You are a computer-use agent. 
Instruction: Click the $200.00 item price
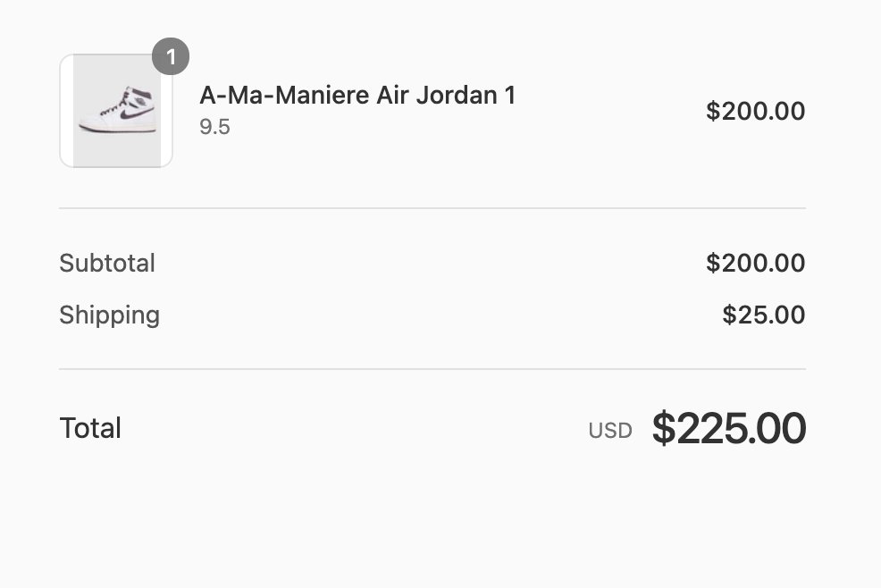tap(755, 111)
